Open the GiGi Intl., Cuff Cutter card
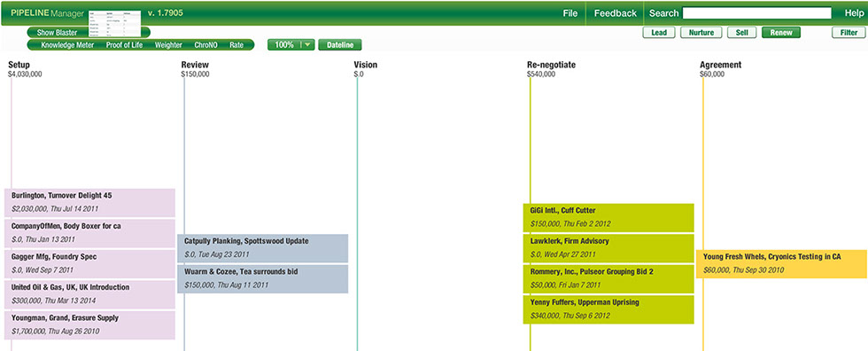This screenshot has height=351, width=868. (608, 217)
